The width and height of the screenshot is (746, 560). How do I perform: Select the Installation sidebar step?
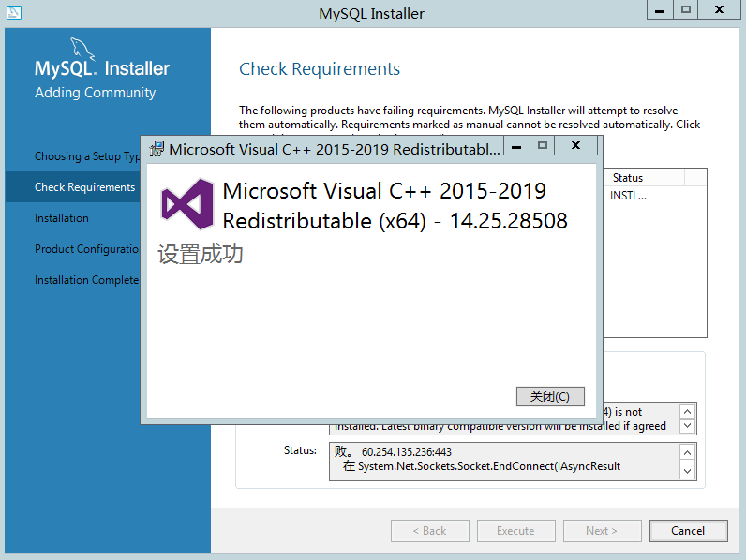tap(61, 218)
